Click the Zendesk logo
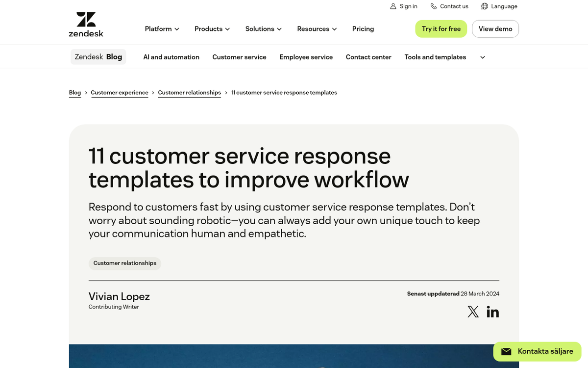This screenshot has width=588, height=368. pyautogui.click(x=86, y=23)
